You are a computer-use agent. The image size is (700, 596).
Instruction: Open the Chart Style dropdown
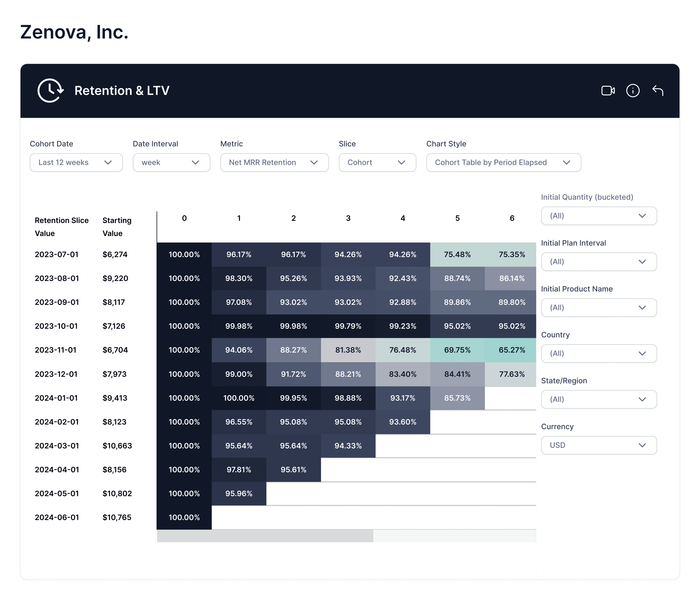pos(503,162)
